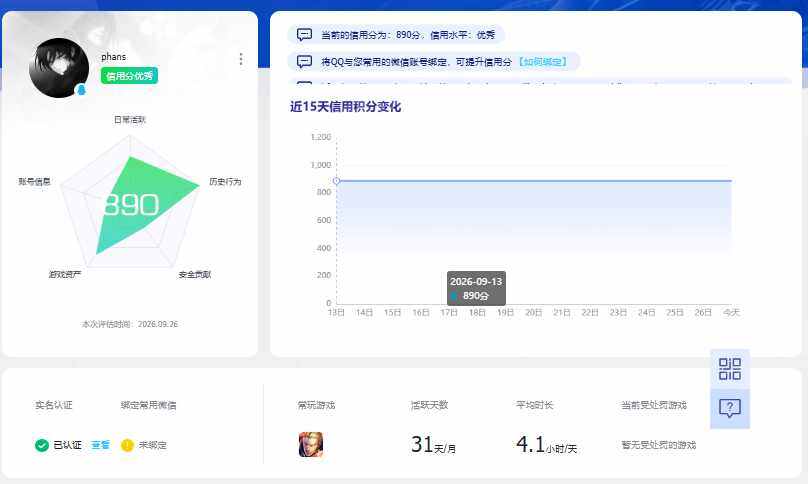Click the 已认证 status text

click(68, 445)
